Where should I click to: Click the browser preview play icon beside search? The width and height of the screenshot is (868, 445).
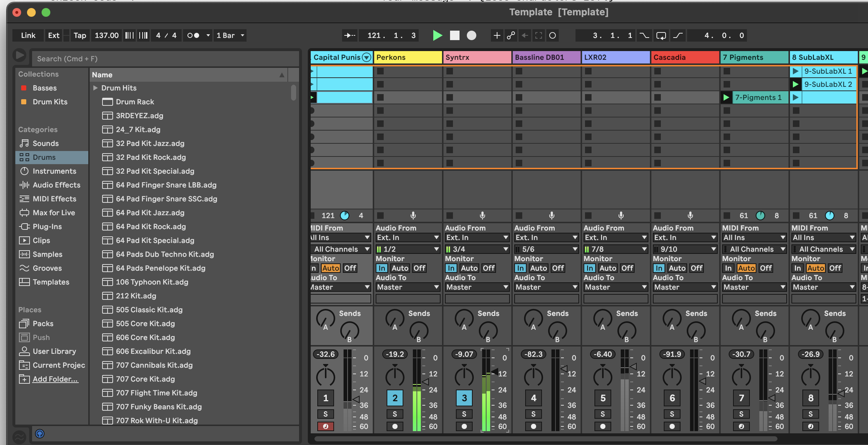pyautogui.click(x=20, y=55)
